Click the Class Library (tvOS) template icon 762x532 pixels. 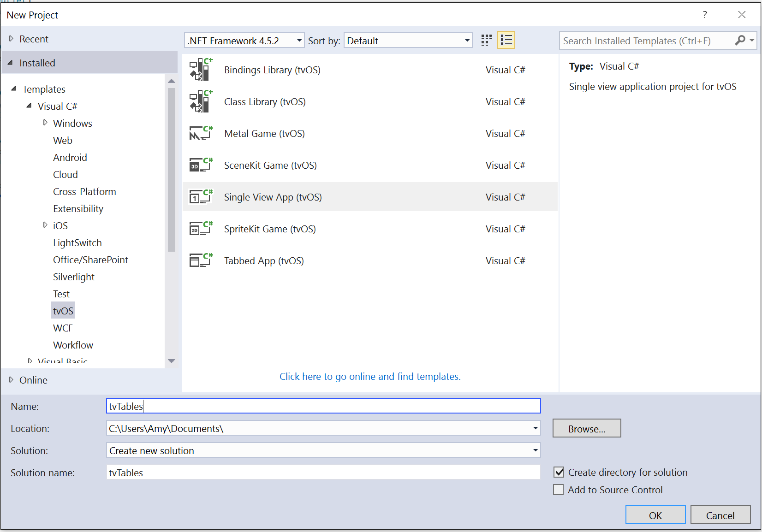click(x=201, y=101)
